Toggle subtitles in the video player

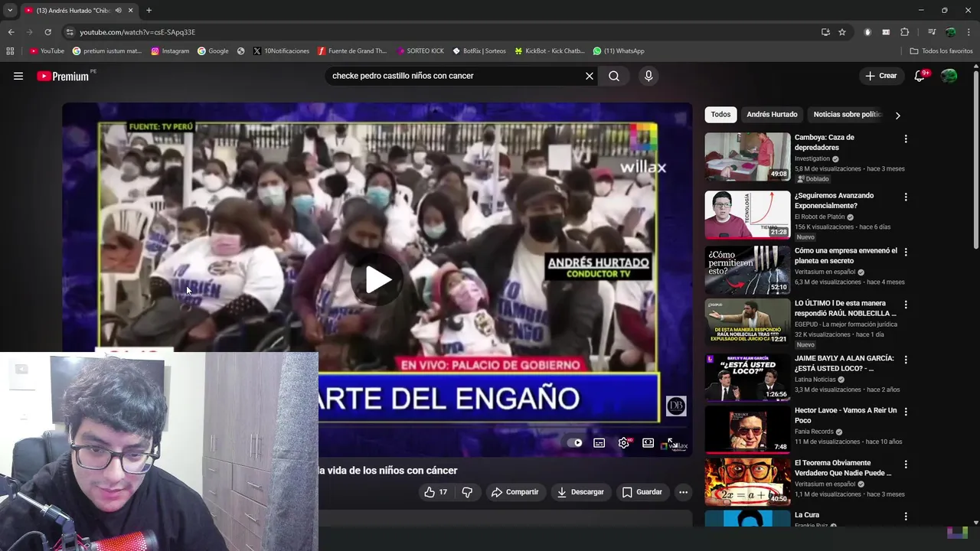click(x=599, y=442)
